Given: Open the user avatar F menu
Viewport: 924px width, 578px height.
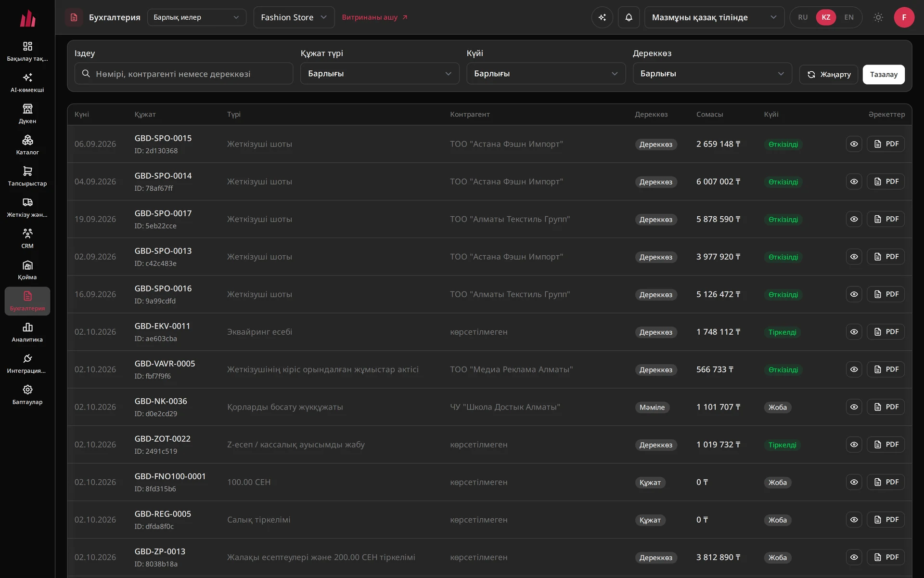Looking at the screenshot, I should coord(904,17).
